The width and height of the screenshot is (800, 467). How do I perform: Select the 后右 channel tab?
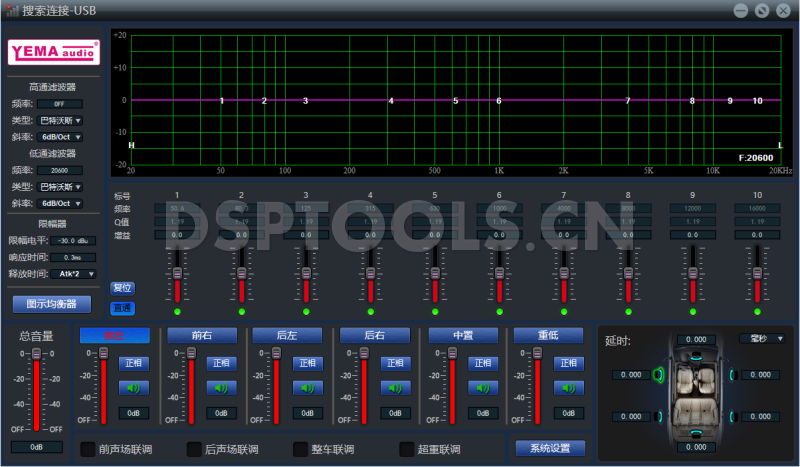tap(375, 335)
